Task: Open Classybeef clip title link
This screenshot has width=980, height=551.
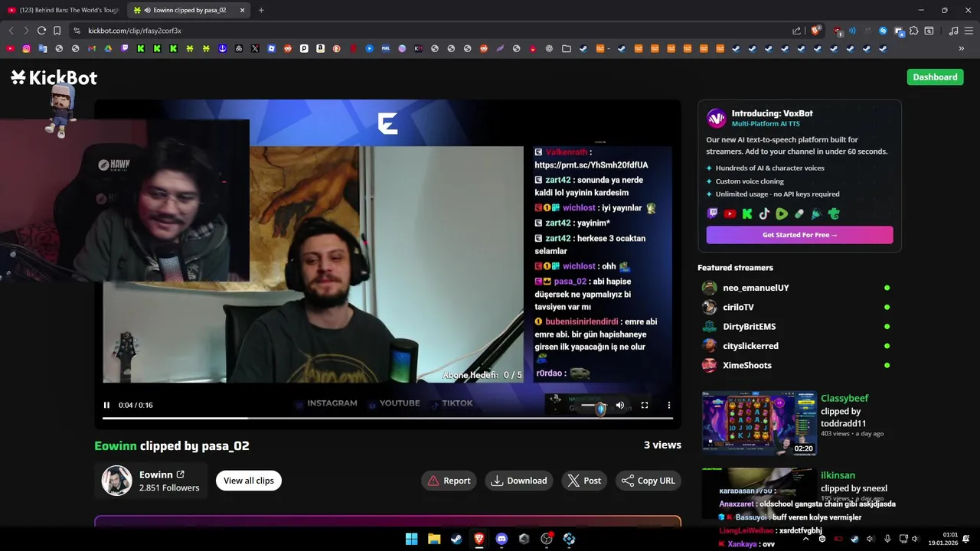Action: pos(844,398)
